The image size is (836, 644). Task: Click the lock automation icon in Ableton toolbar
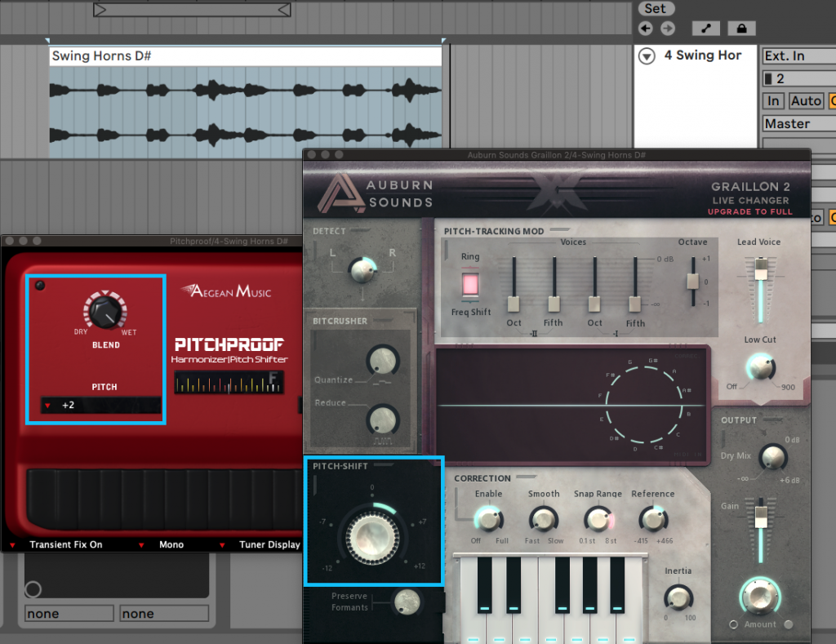[x=740, y=28]
